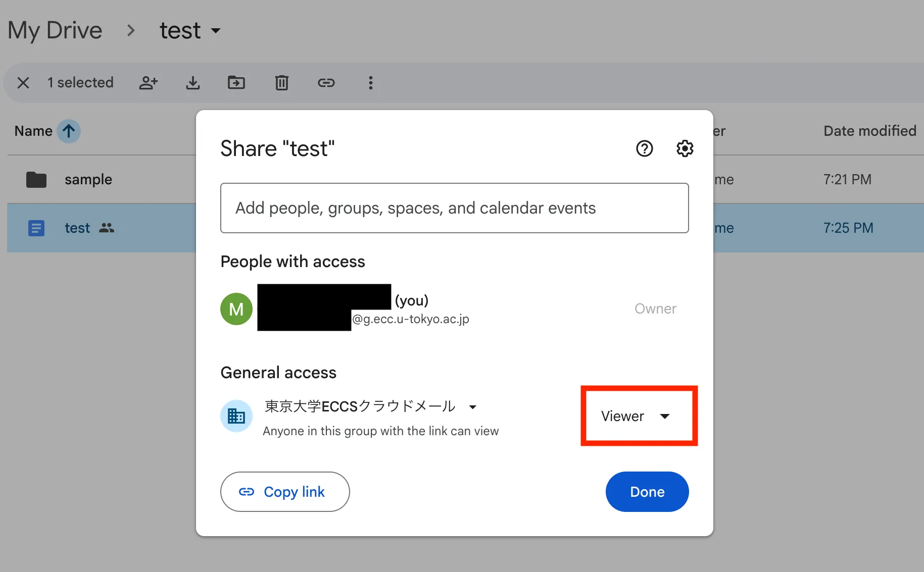
Task: Click the Done button
Action: pyautogui.click(x=647, y=492)
